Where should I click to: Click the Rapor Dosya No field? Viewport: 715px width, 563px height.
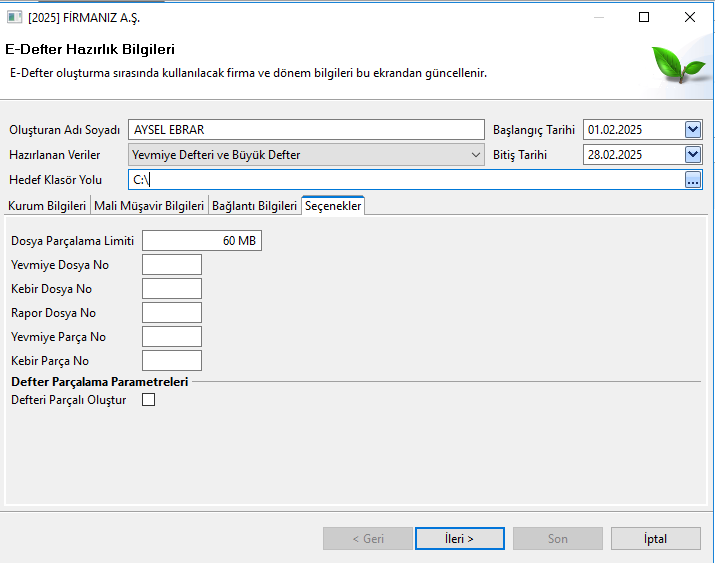click(x=172, y=313)
